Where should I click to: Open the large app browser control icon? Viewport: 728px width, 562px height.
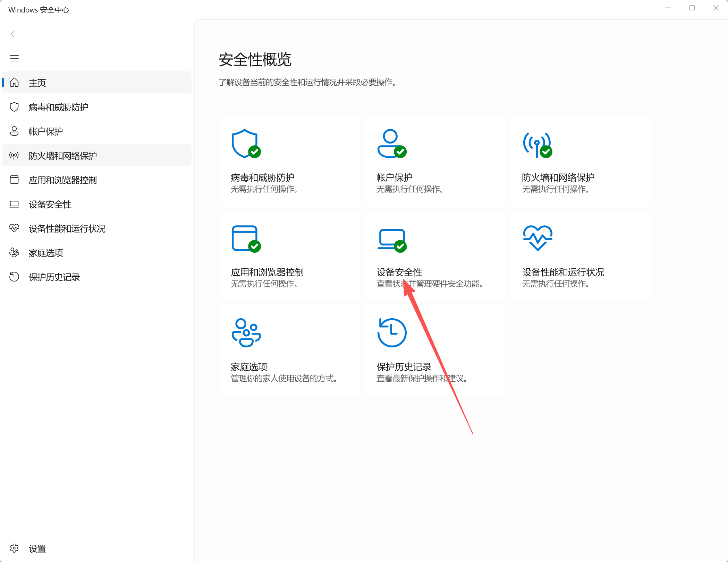click(x=246, y=239)
